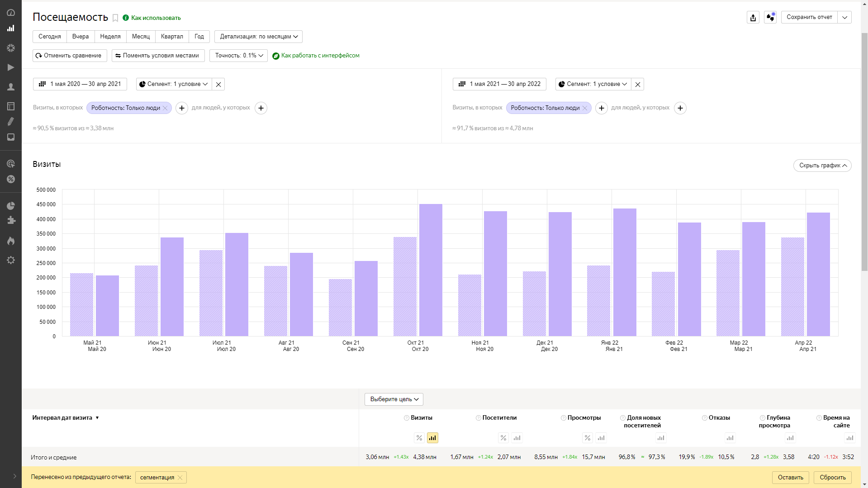Toggle percent view for Посетители column
This screenshot has width=868, height=488.
point(503,438)
